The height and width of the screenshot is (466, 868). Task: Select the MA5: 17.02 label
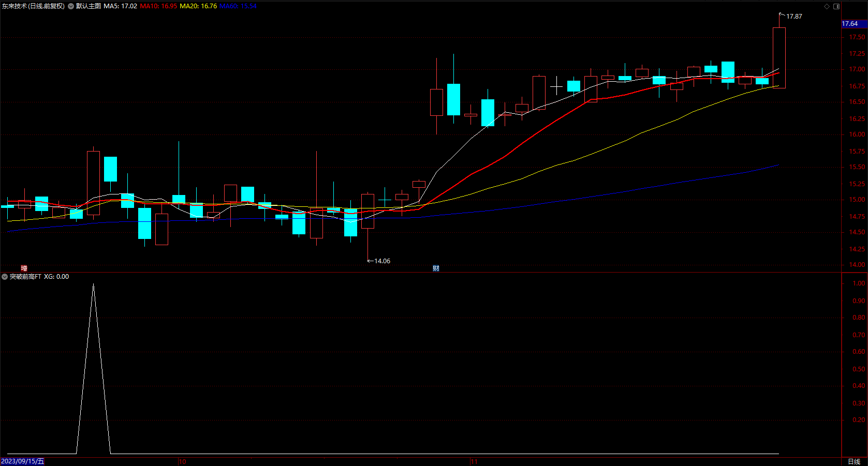pos(121,6)
